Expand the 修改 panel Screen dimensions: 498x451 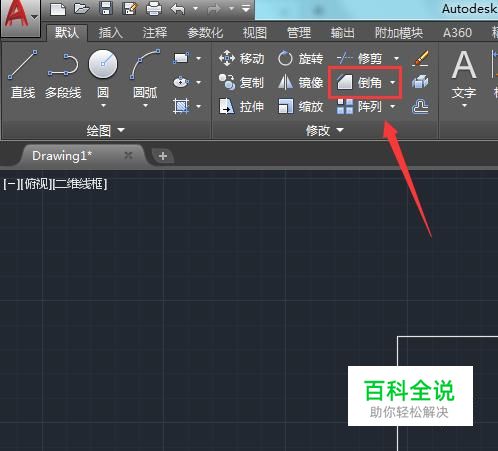[325, 130]
